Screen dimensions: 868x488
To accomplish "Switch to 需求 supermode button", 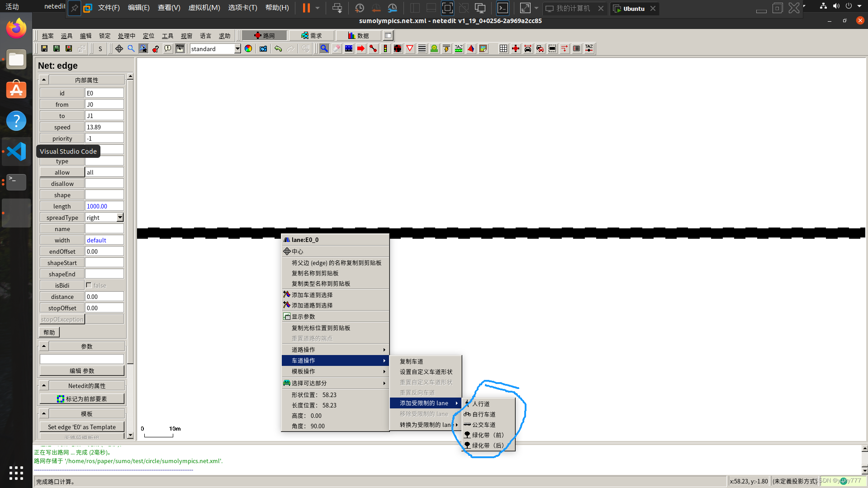I will coord(311,36).
